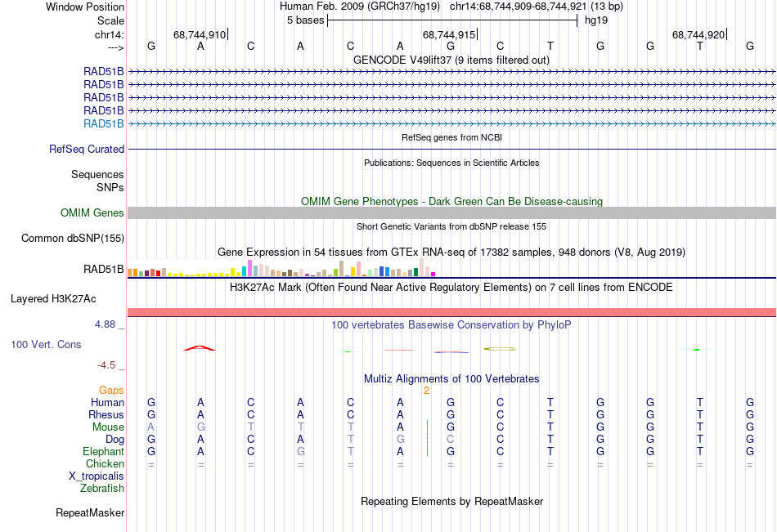
Task: Open 'Short Genetic Variants from dbSNP release 155' title
Action: (x=451, y=226)
